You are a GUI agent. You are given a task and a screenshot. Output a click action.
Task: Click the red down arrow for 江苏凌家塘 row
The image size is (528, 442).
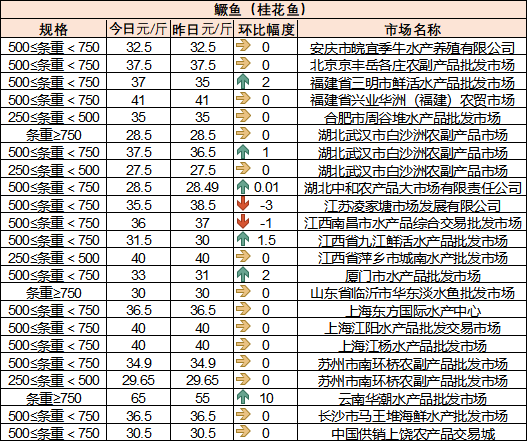click(243, 204)
